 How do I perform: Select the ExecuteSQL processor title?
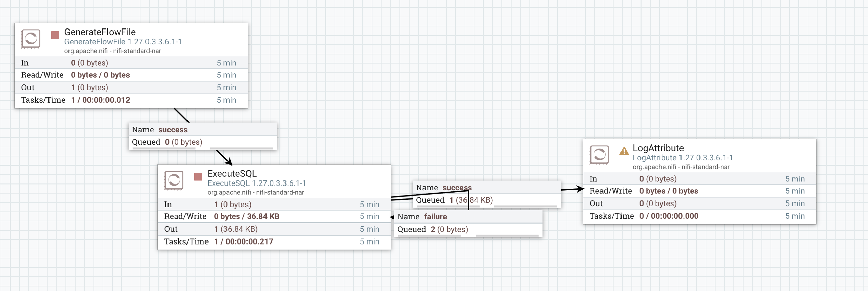(232, 173)
